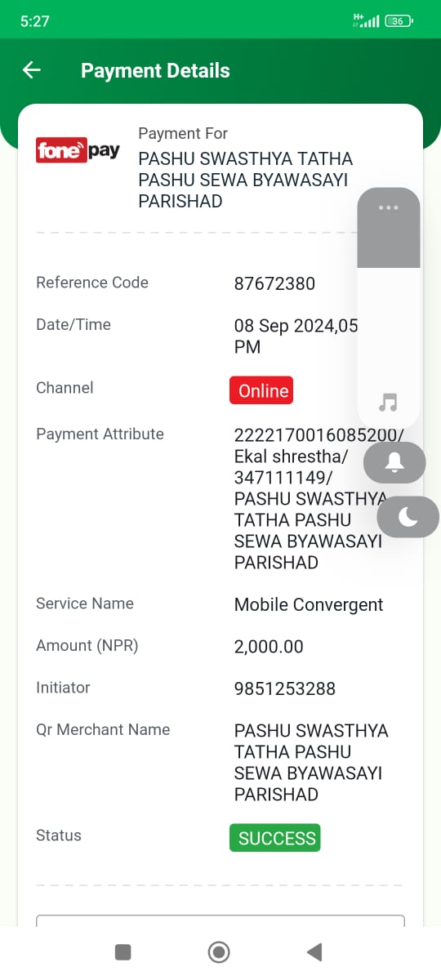Go back using the header arrow
The image size is (441, 980).
pos(32,70)
